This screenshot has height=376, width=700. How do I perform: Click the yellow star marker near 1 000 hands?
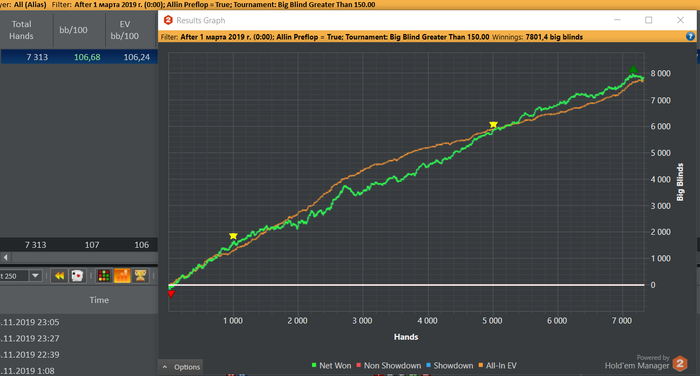233,236
